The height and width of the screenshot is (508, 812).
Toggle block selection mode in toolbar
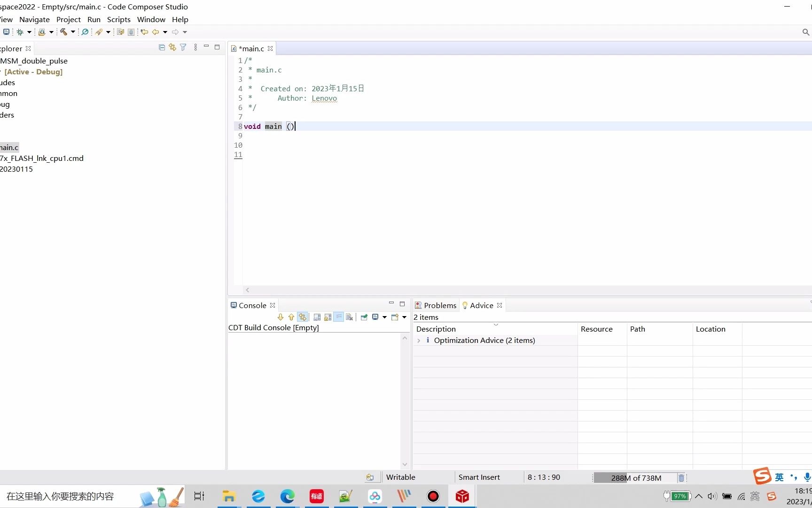[131, 32]
